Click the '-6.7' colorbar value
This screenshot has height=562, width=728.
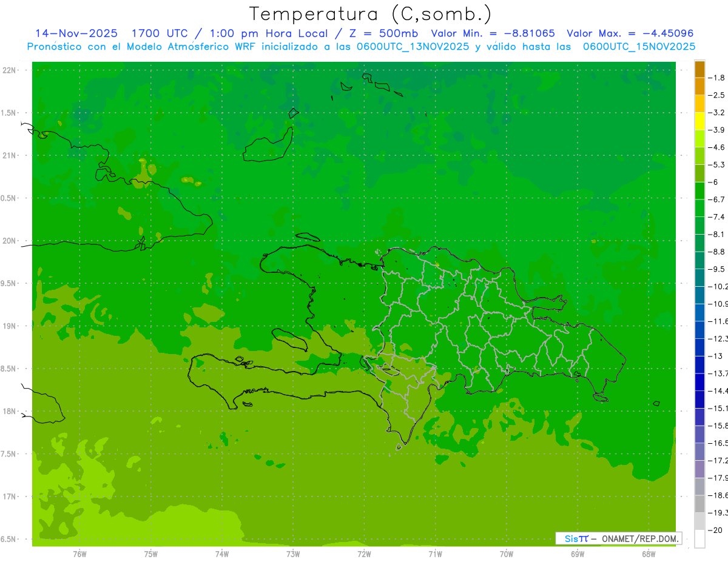click(x=717, y=199)
